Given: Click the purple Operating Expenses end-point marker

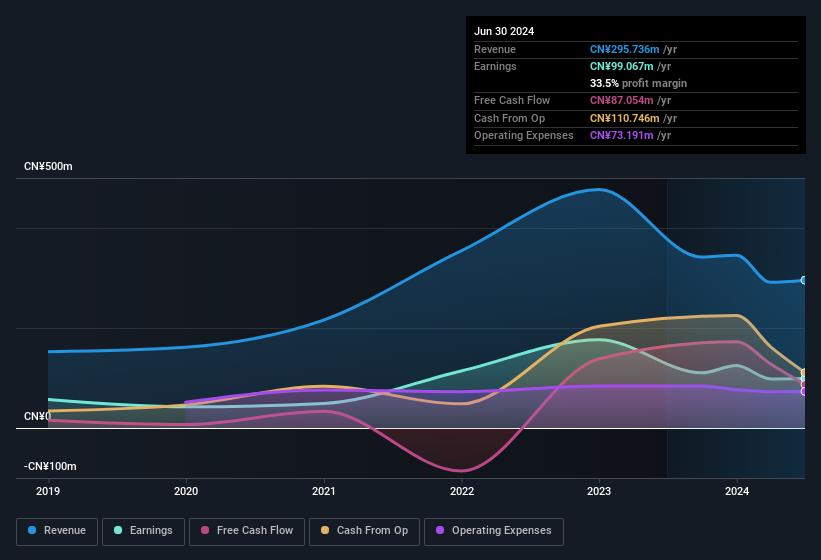Looking at the screenshot, I should click(804, 391).
